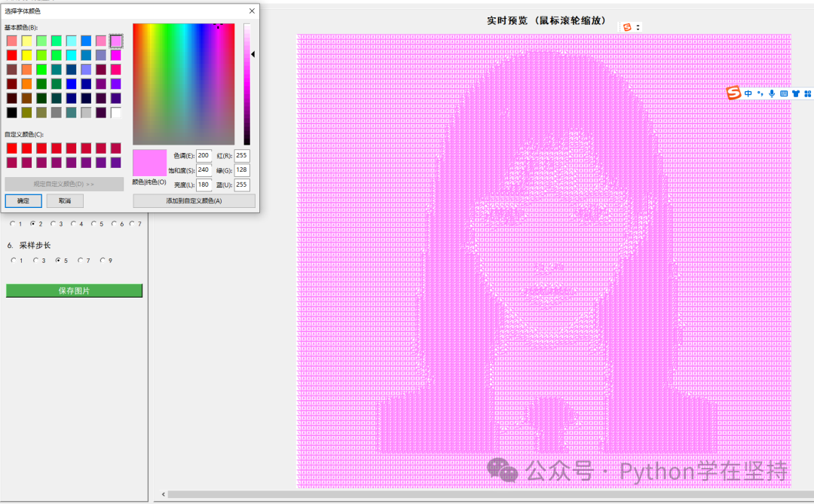814x504 pixels.
Task: Select the pale yellow basic color swatch
Action: pos(26,41)
